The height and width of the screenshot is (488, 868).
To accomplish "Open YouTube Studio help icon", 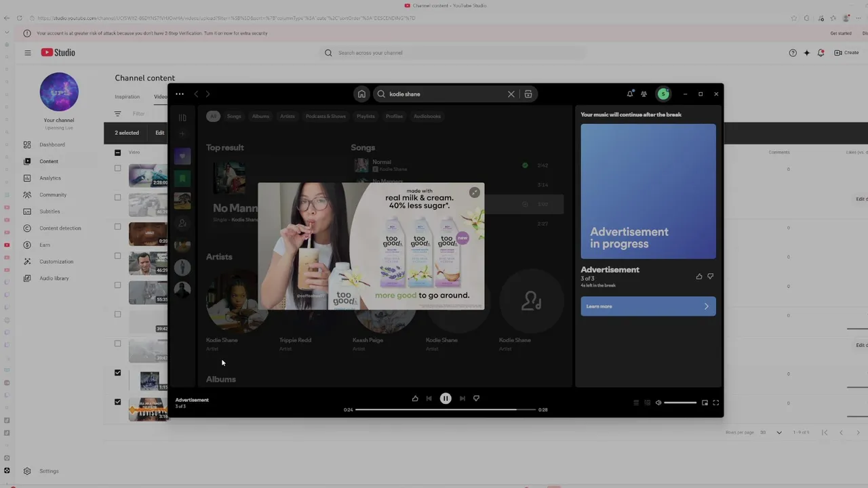I will point(793,53).
